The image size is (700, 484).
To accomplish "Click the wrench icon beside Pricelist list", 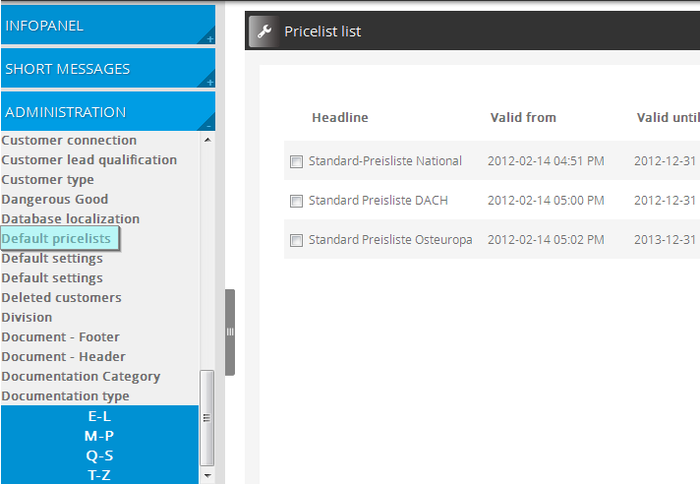I will (x=264, y=31).
